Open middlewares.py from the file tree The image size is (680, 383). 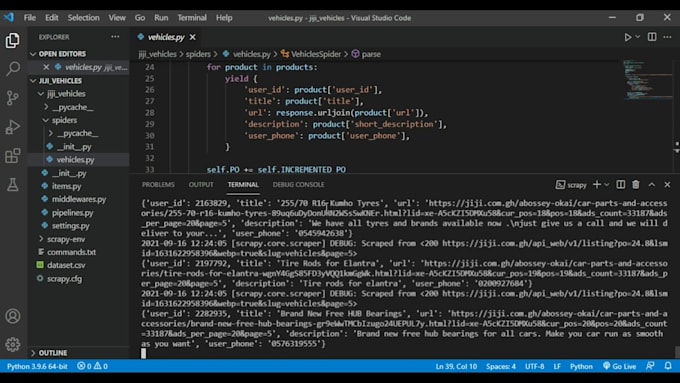coord(79,199)
